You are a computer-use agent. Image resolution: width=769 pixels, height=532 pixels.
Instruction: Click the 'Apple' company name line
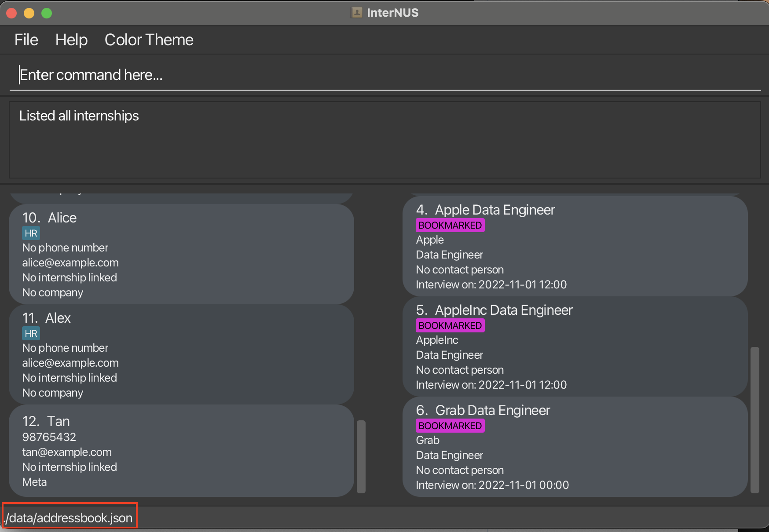pos(430,240)
